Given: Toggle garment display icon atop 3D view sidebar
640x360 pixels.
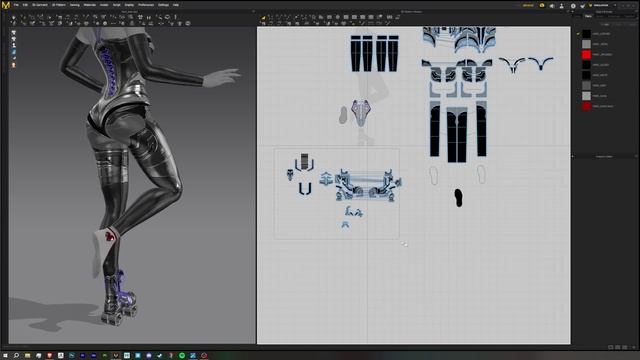Looking at the screenshot, I should [x=13, y=32].
